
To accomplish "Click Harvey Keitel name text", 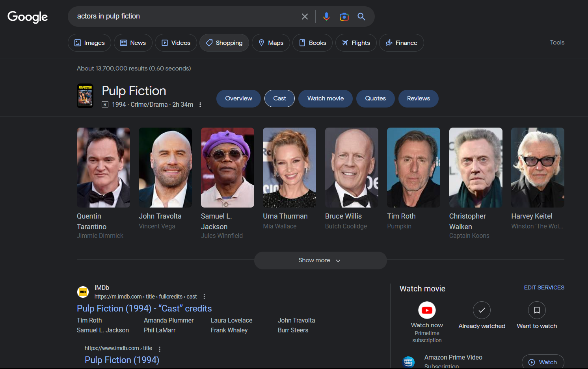I will tap(532, 216).
